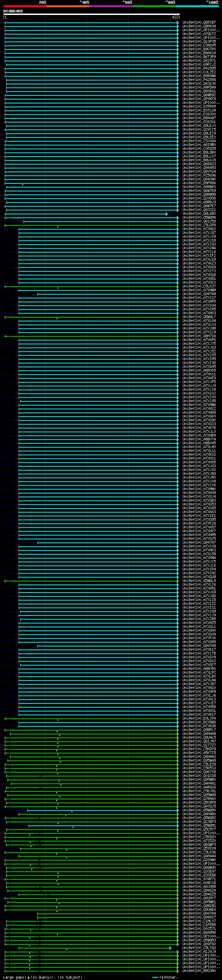Select hit label UniRef100_Q42971
The width and height of the screenshot is (222, 980).
point(199,60)
